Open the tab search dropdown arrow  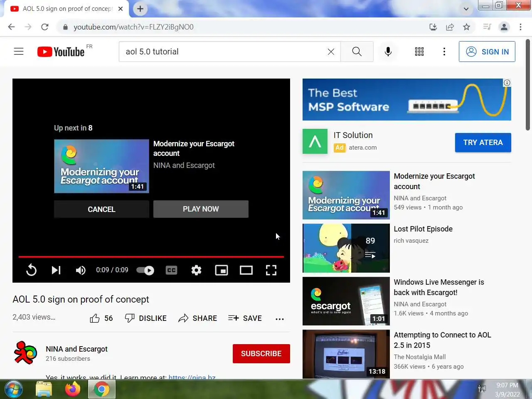click(466, 9)
